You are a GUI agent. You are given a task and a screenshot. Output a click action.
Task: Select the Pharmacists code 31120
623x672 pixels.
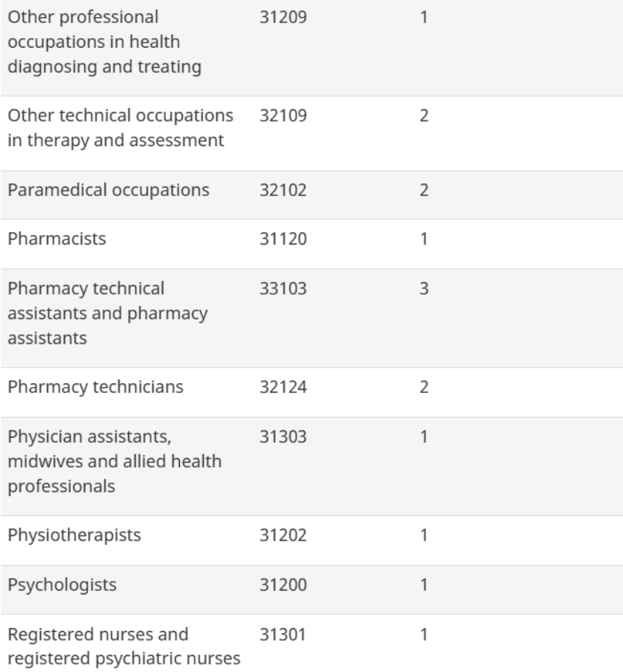pyautogui.click(x=283, y=239)
